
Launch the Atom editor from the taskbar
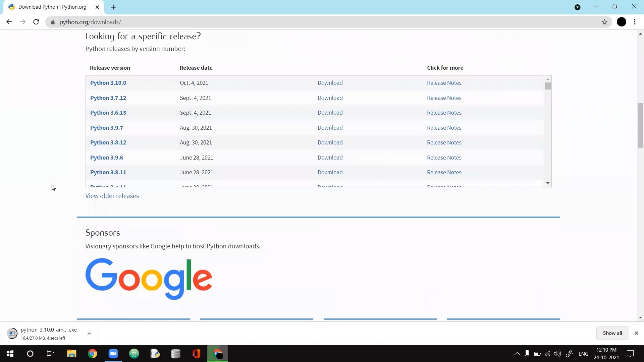(134, 354)
